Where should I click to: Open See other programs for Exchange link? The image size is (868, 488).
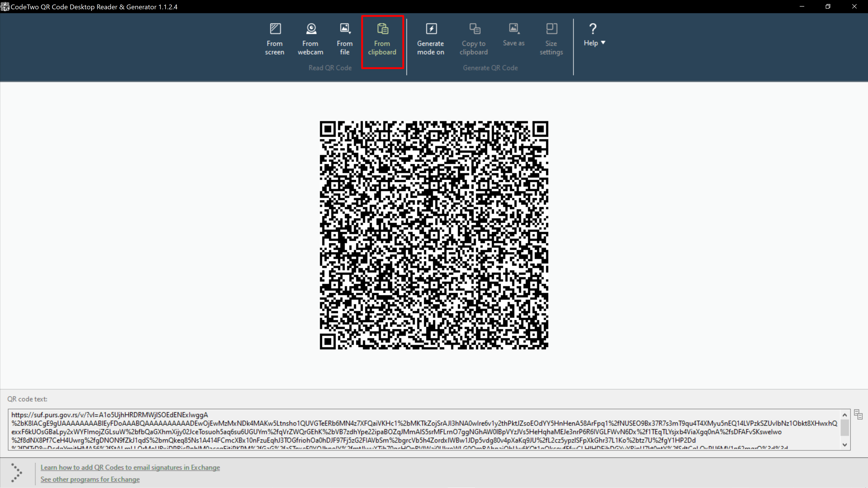click(x=90, y=479)
